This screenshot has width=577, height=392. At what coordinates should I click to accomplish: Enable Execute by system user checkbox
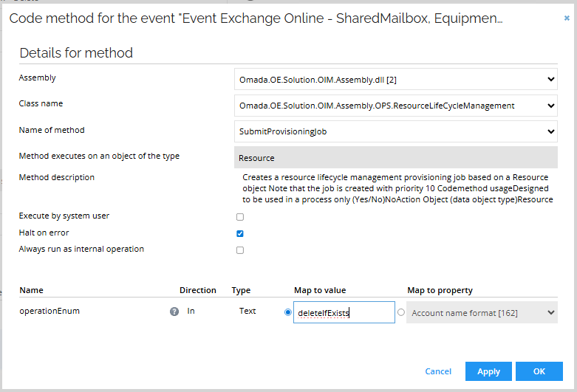tap(239, 217)
